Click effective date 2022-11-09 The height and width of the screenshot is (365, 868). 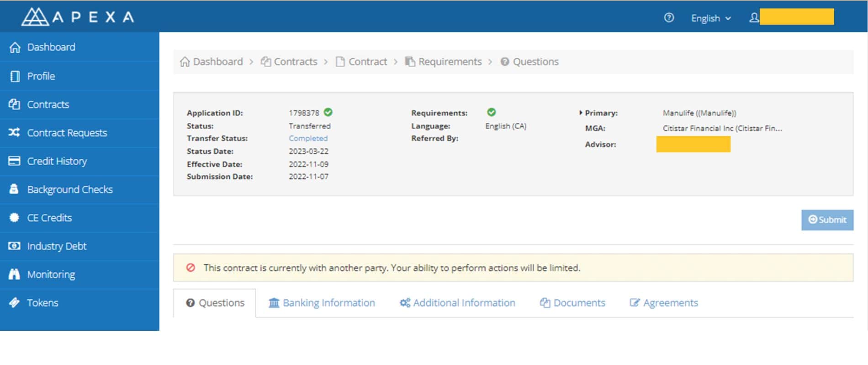(308, 164)
